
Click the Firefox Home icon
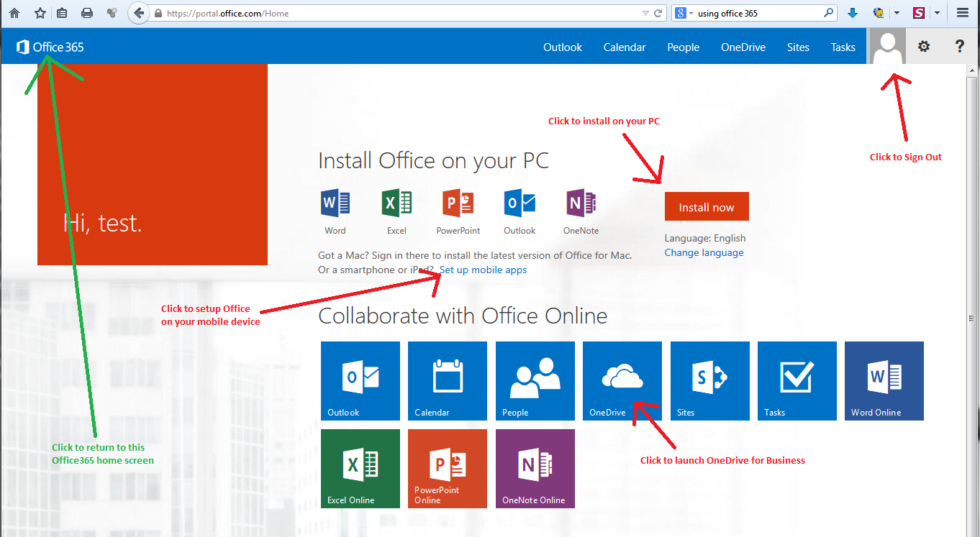(14, 13)
